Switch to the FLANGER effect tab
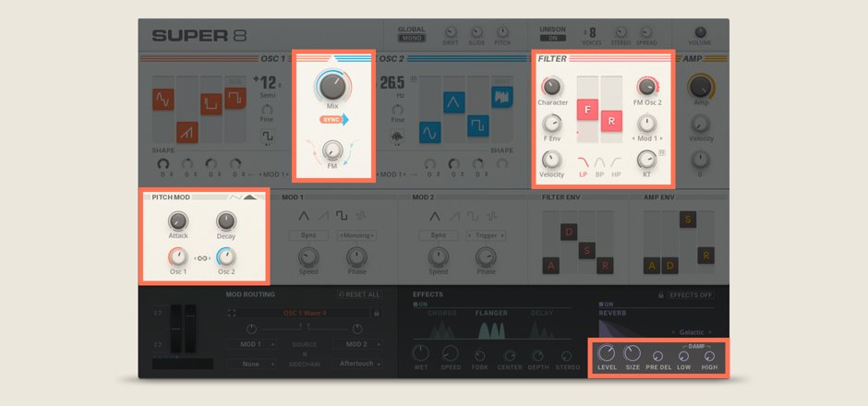 click(x=491, y=313)
